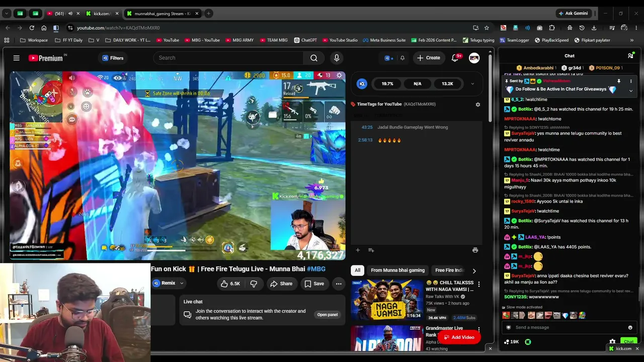Bookmark this page with star icon
The image size is (644, 362).
tap(487, 28)
